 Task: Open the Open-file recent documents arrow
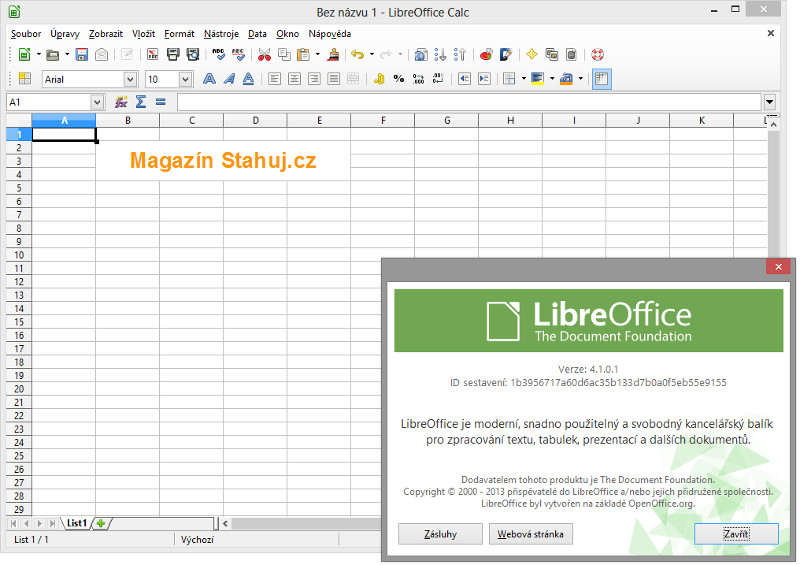point(67,54)
